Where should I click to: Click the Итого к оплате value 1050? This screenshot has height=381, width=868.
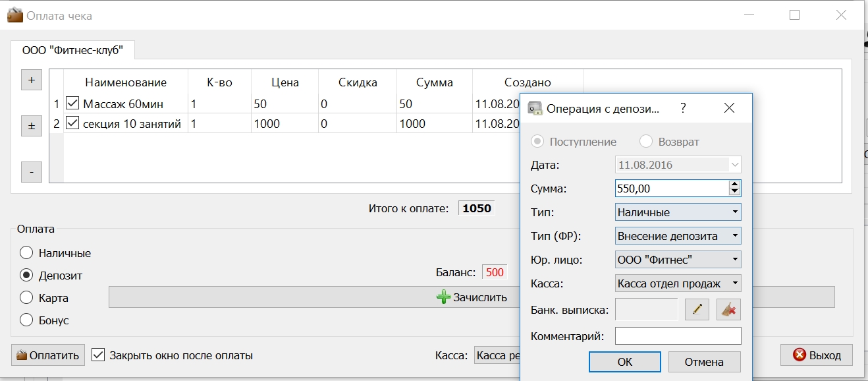pyautogui.click(x=477, y=208)
